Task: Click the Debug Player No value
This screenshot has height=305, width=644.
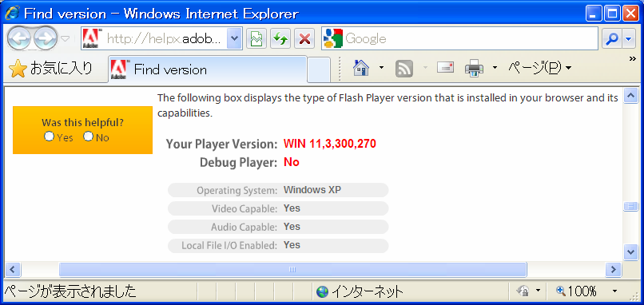Action: (x=292, y=163)
